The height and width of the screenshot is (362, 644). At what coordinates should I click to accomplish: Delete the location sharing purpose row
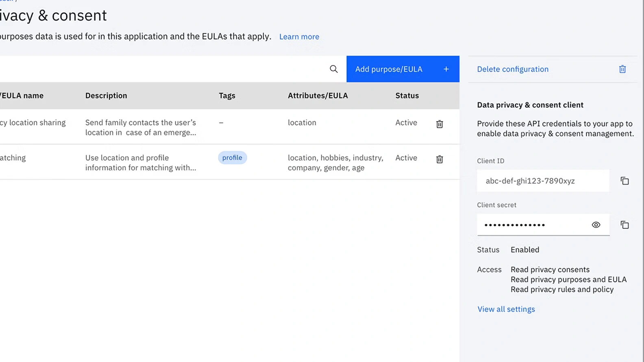coord(439,124)
